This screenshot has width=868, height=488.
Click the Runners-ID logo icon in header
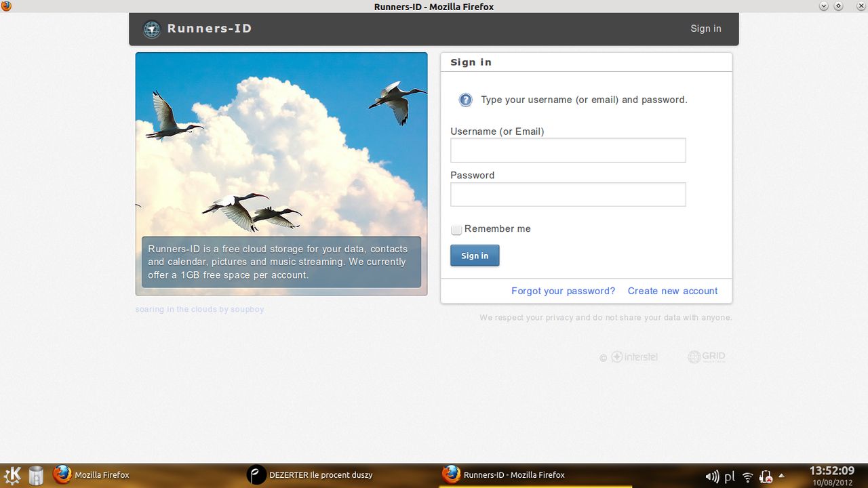pos(152,29)
